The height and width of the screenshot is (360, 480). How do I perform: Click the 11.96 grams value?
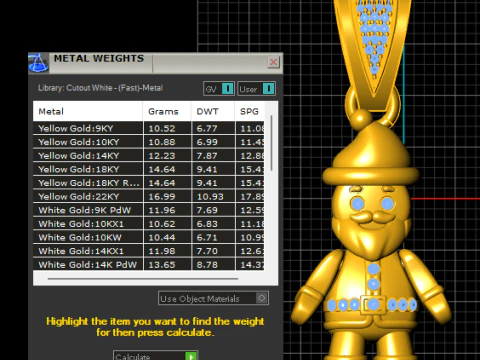tap(162, 211)
